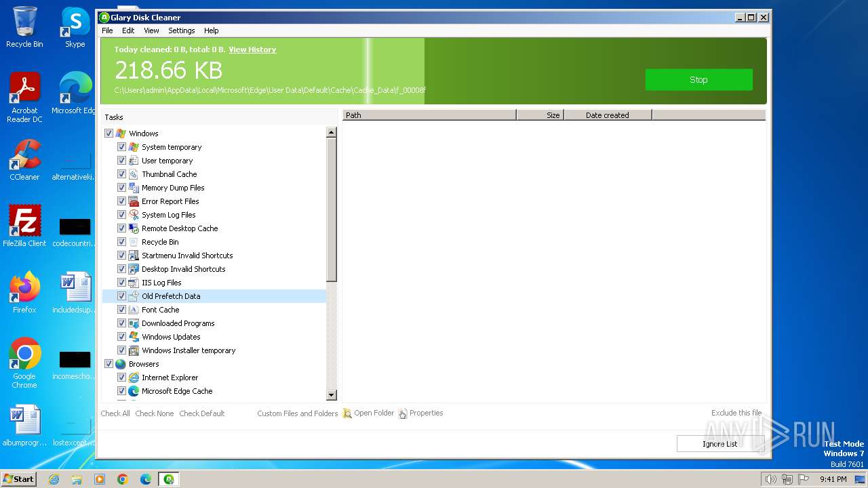Open the Google Chrome desktop icon

(x=24, y=363)
